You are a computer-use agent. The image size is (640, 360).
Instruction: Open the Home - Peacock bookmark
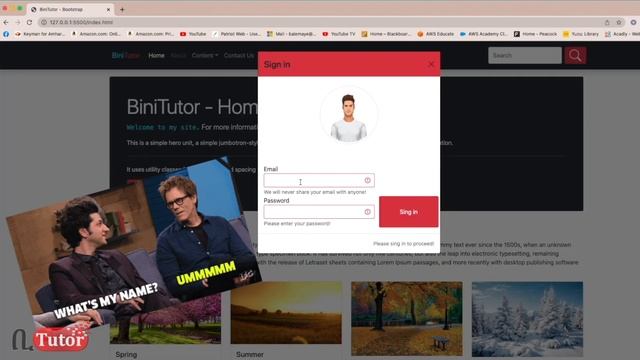click(536, 34)
